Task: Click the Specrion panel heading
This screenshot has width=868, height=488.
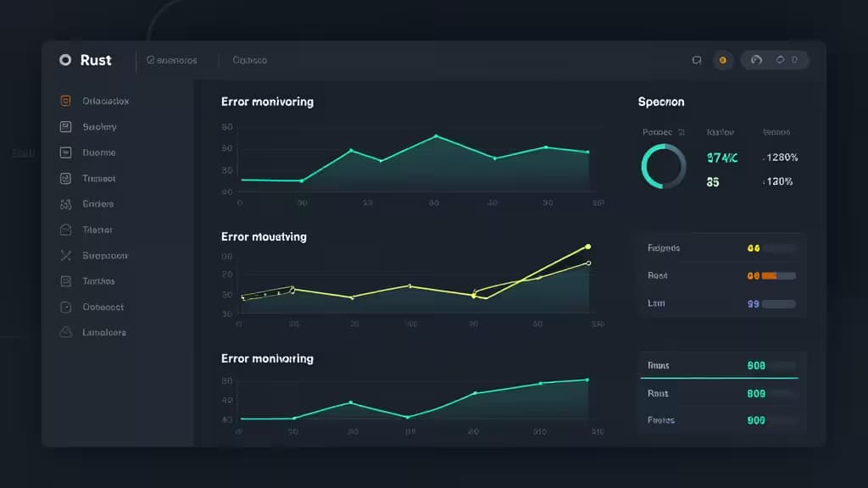Action: tap(661, 102)
